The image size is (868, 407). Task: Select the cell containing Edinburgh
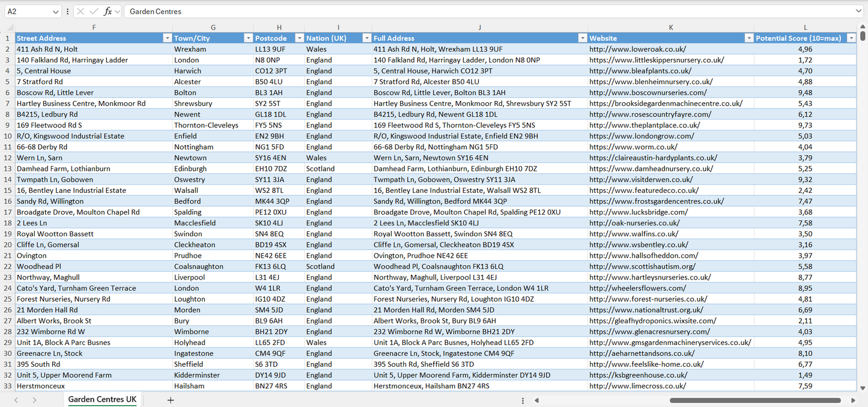pyautogui.click(x=213, y=168)
